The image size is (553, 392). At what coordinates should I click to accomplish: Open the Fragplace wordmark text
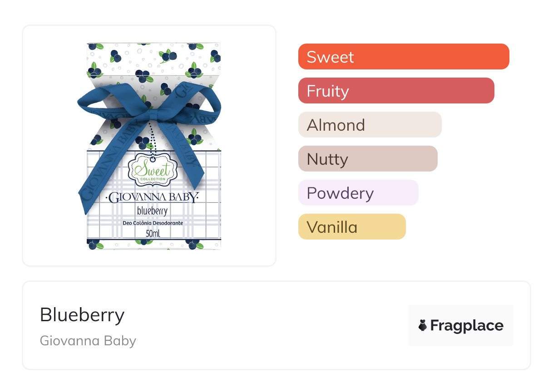467,325
